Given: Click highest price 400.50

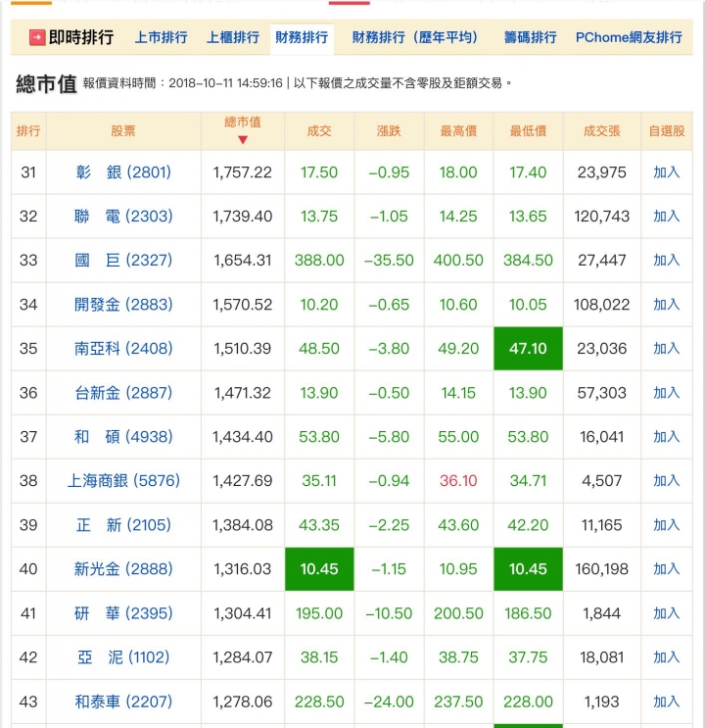Looking at the screenshot, I should click(x=458, y=260).
